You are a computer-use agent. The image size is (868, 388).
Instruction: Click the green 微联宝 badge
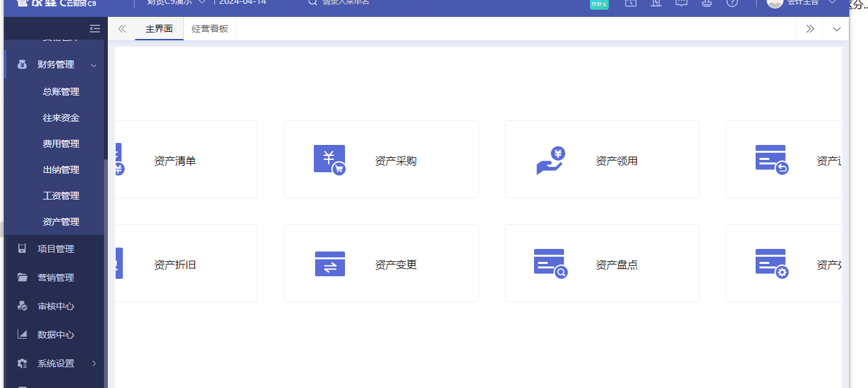(599, 4)
